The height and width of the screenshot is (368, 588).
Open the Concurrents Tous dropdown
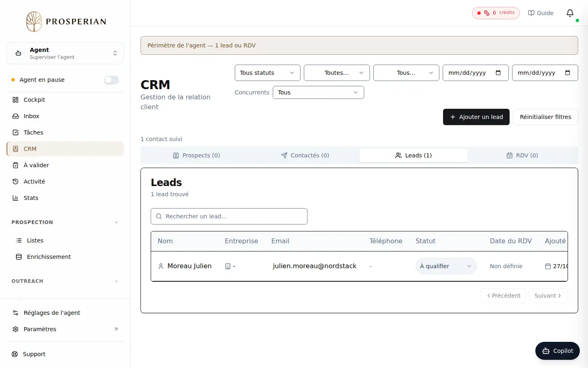[318, 92]
